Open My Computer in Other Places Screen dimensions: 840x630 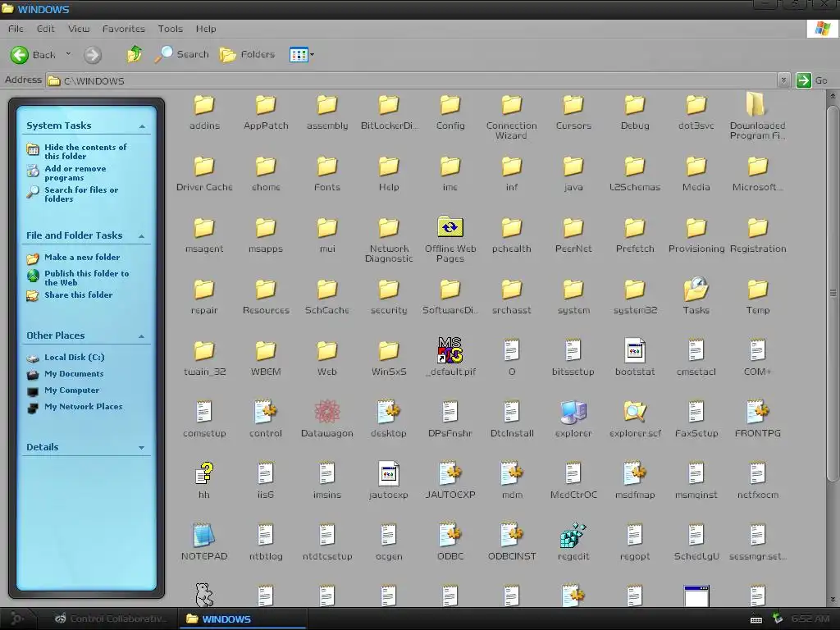[62, 390]
